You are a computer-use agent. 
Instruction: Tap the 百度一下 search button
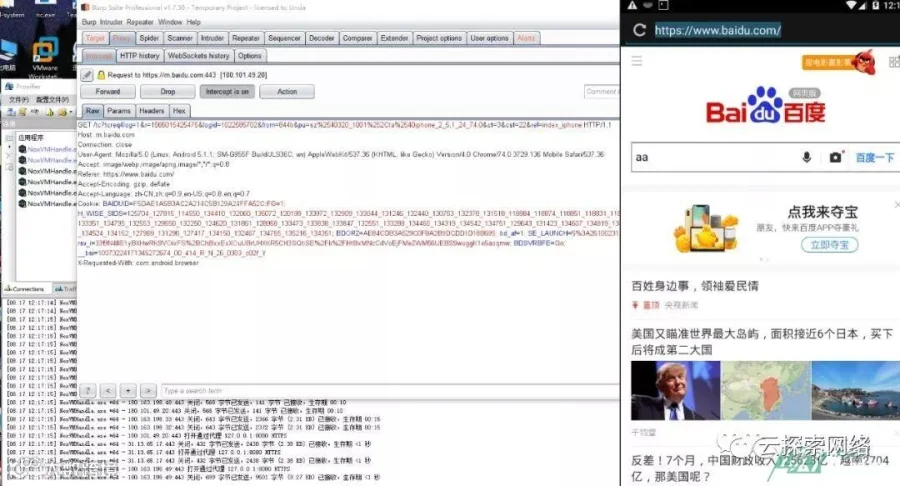coord(875,158)
